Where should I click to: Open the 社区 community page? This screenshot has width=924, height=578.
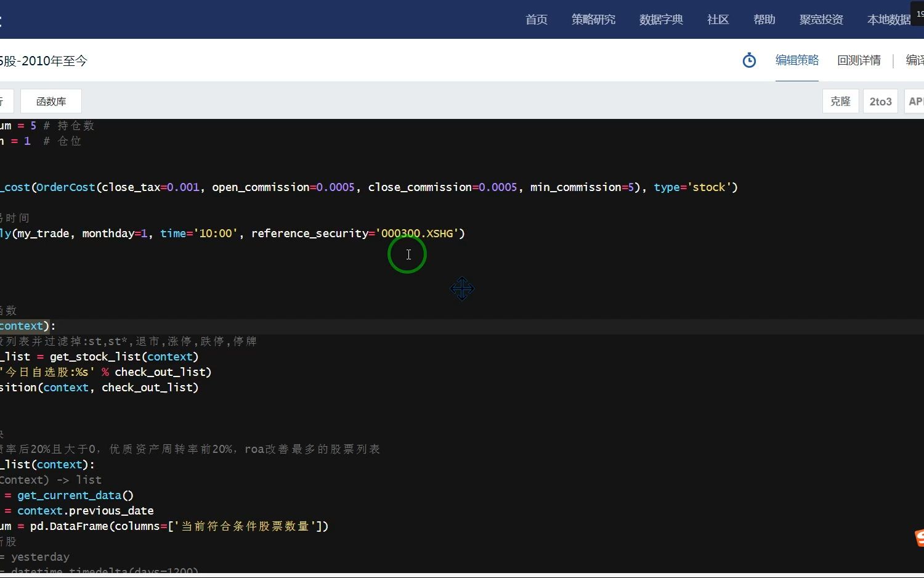718,20
